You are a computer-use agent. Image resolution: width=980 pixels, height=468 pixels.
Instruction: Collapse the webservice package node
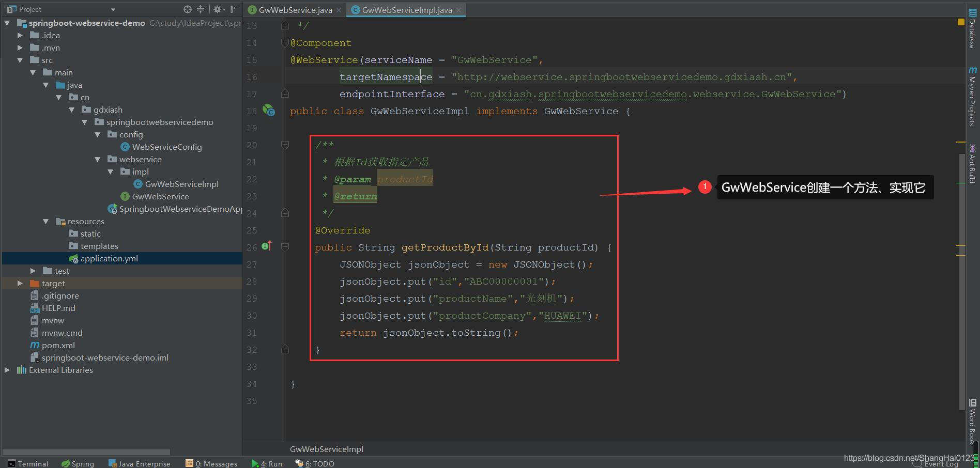coord(97,159)
